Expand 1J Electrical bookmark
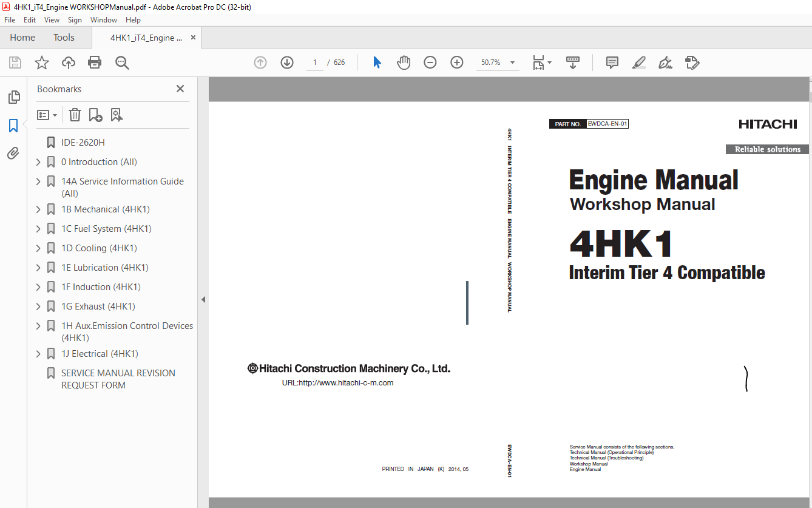This screenshot has width=812, height=508. [x=38, y=354]
